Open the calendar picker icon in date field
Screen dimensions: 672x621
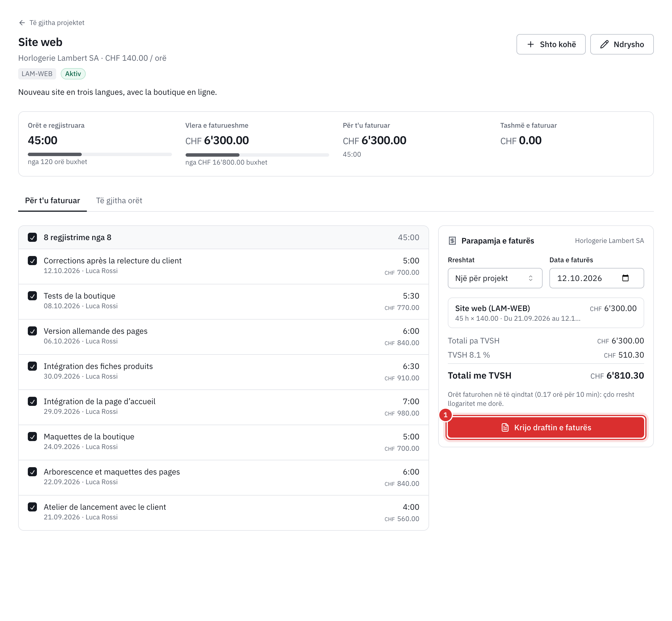[x=625, y=278]
